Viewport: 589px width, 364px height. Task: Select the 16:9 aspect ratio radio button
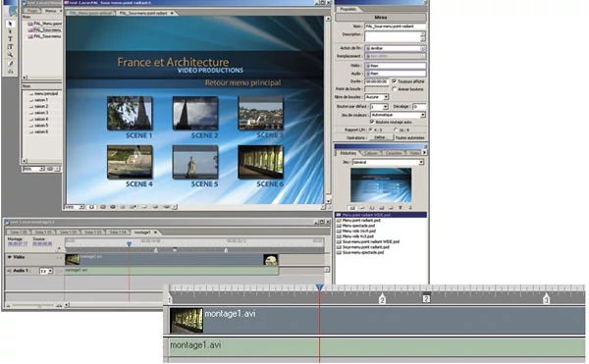click(x=396, y=130)
